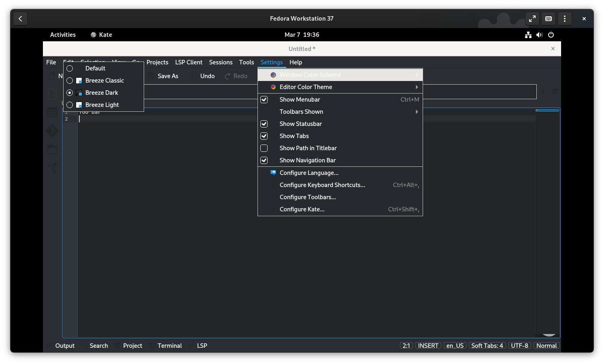Toggle VM fullscreen icon
The width and height of the screenshot is (604, 364).
[532, 19]
